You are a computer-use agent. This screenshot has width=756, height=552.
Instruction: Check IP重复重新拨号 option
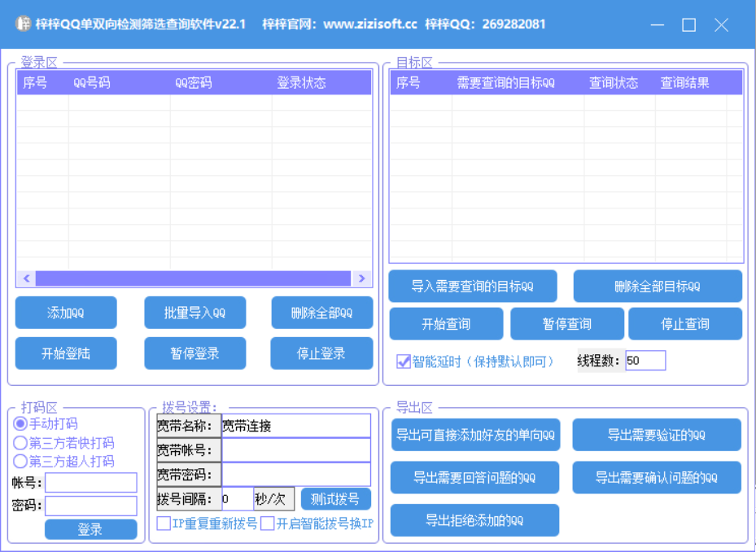tap(161, 524)
